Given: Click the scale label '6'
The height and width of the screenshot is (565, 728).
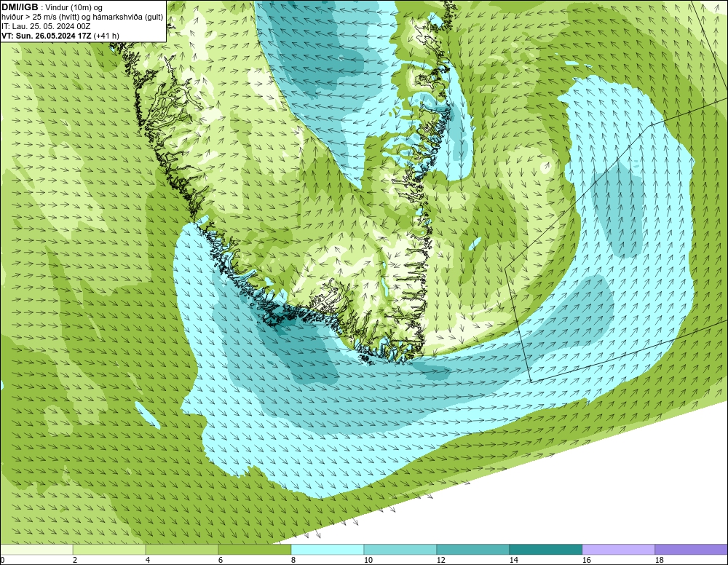Looking at the screenshot, I should click(x=220, y=560).
